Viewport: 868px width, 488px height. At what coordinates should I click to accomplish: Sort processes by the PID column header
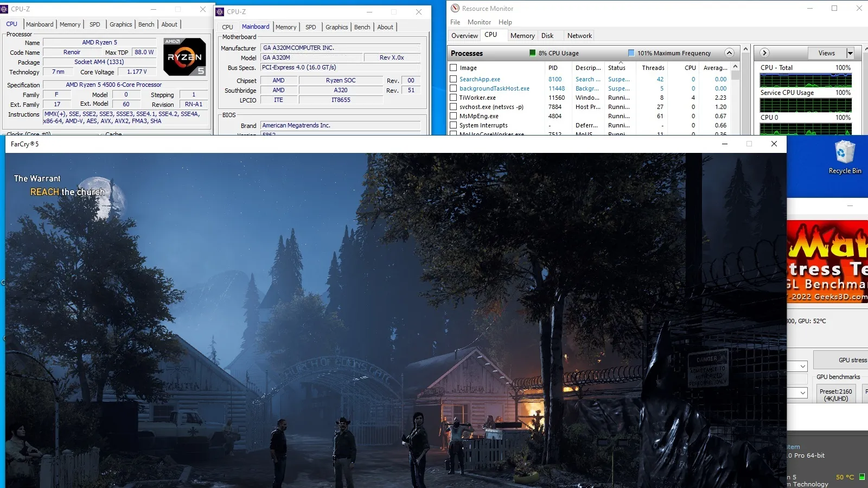[x=558, y=68]
